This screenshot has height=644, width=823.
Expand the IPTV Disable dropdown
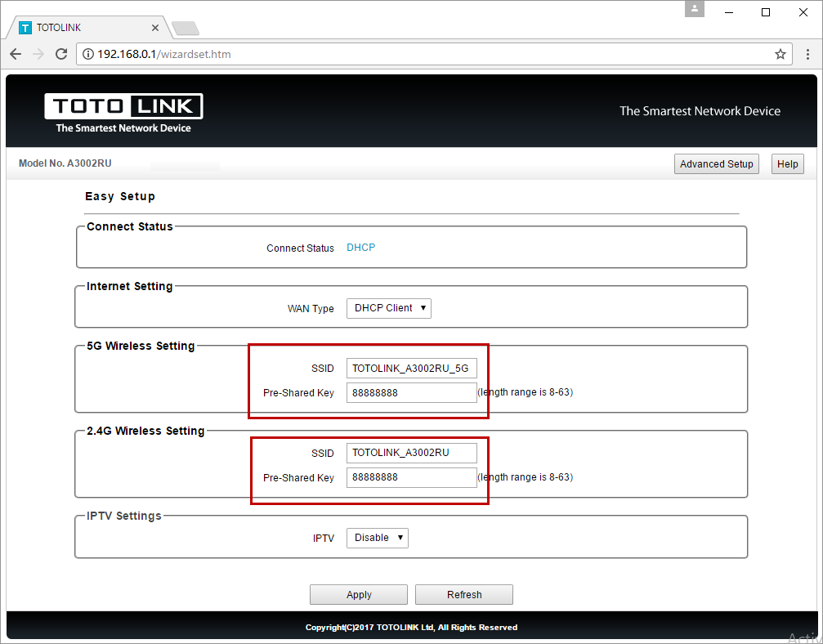(x=378, y=538)
